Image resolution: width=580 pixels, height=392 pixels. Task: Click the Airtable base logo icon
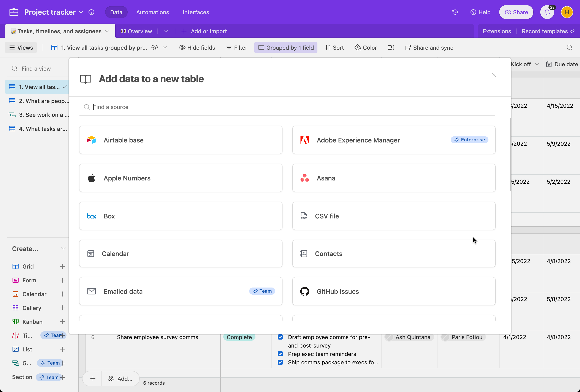coord(92,140)
